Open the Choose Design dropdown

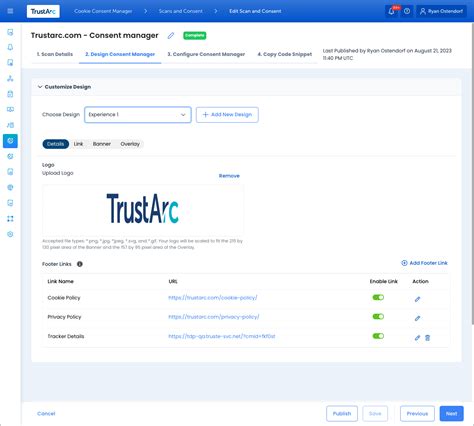tap(138, 115)
